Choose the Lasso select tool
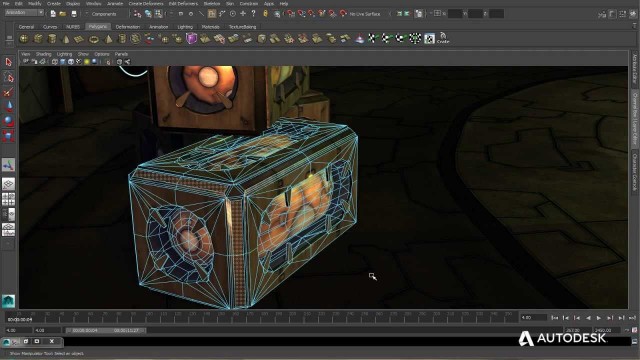 (9, 77)
